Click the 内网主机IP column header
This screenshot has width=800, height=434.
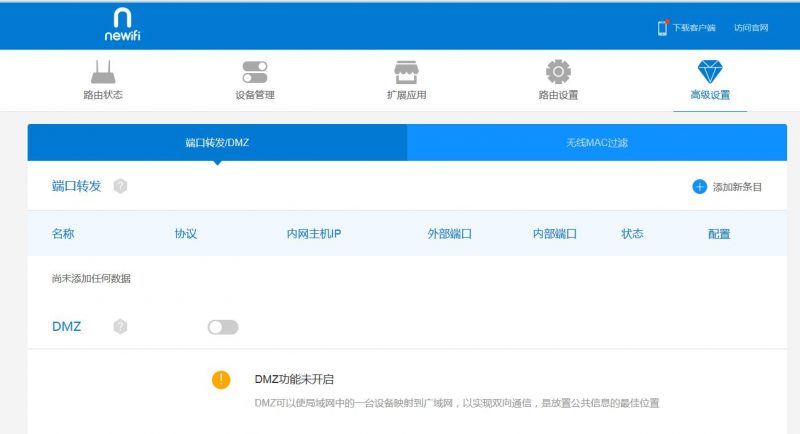tap(314, 234)
